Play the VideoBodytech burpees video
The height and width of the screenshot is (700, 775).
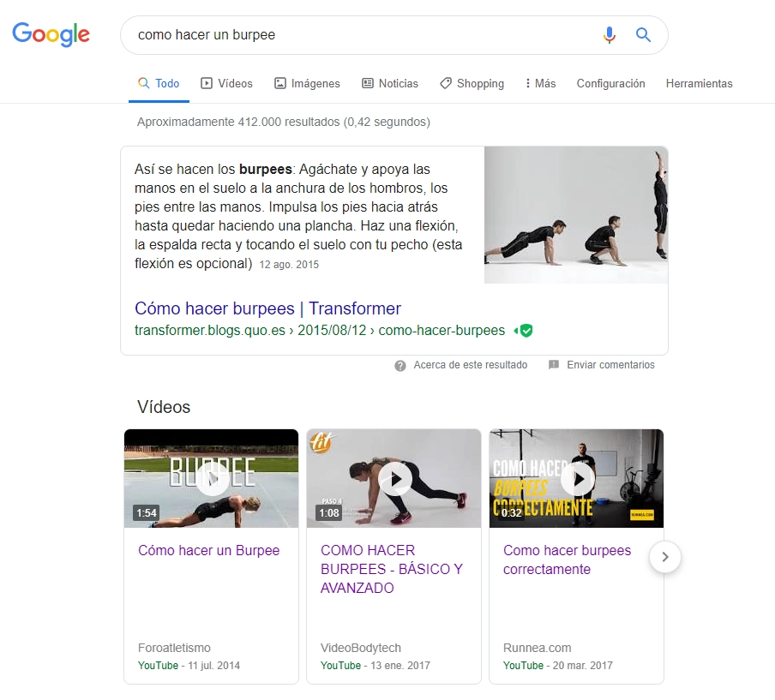point(394,478)
